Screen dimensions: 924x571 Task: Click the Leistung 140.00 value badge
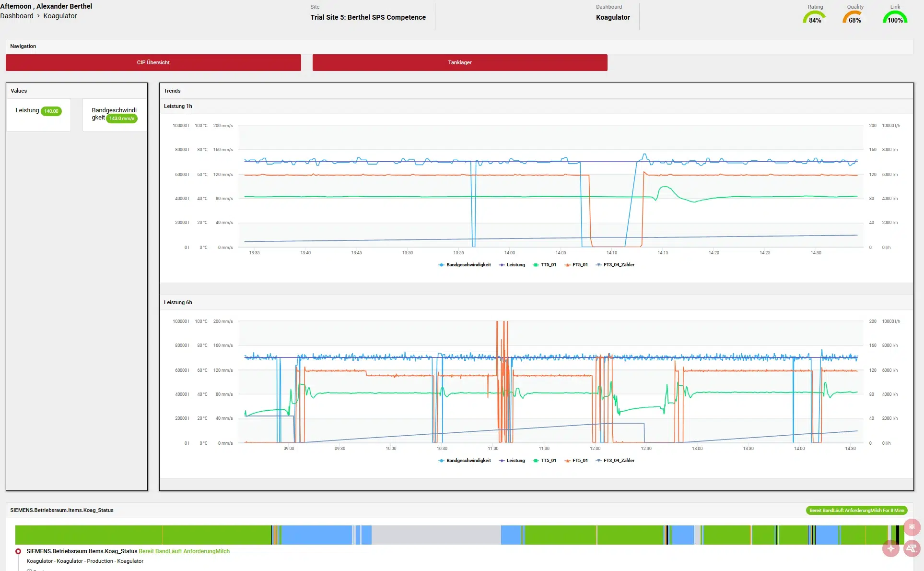(51, 111)
